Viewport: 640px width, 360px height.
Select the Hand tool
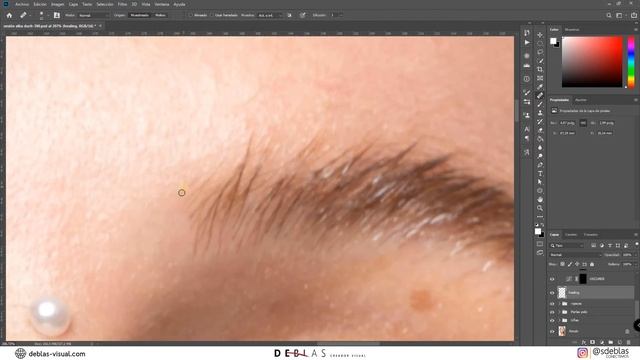pyautogui.click(x=540, y=200)
